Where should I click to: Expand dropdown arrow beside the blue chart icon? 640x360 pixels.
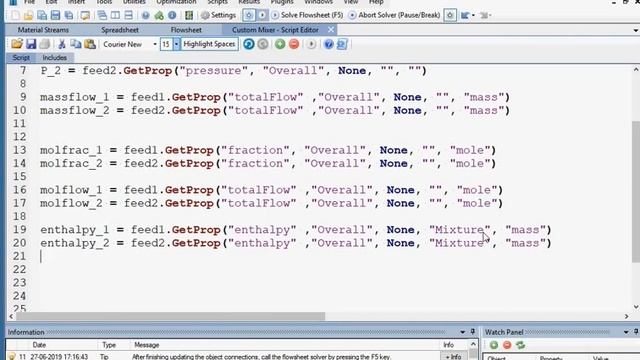click(x=473, y=16)
